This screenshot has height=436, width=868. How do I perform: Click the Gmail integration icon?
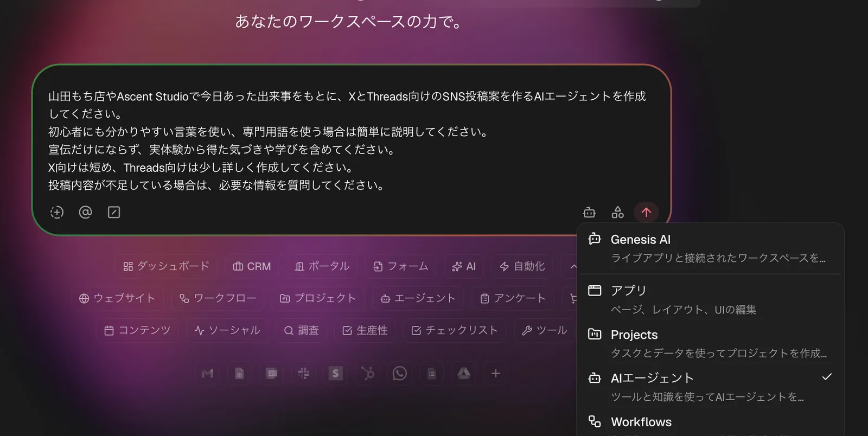coord(207,373)
